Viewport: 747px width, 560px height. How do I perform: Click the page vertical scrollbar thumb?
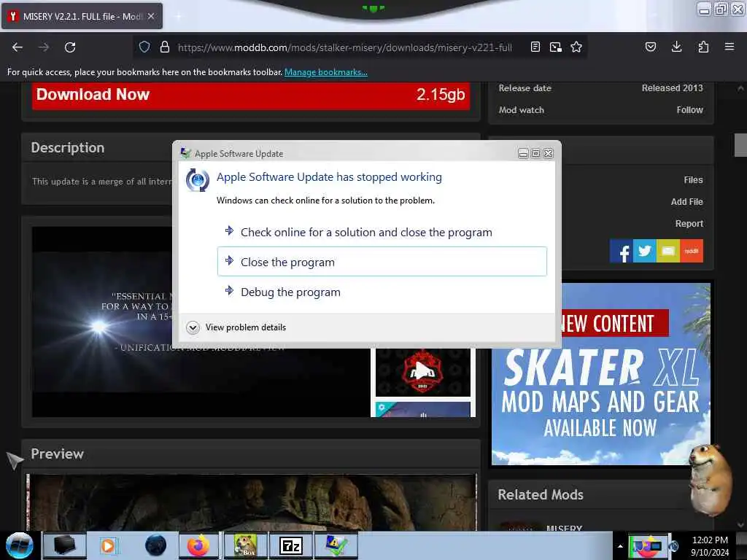[x=740, y=145]
